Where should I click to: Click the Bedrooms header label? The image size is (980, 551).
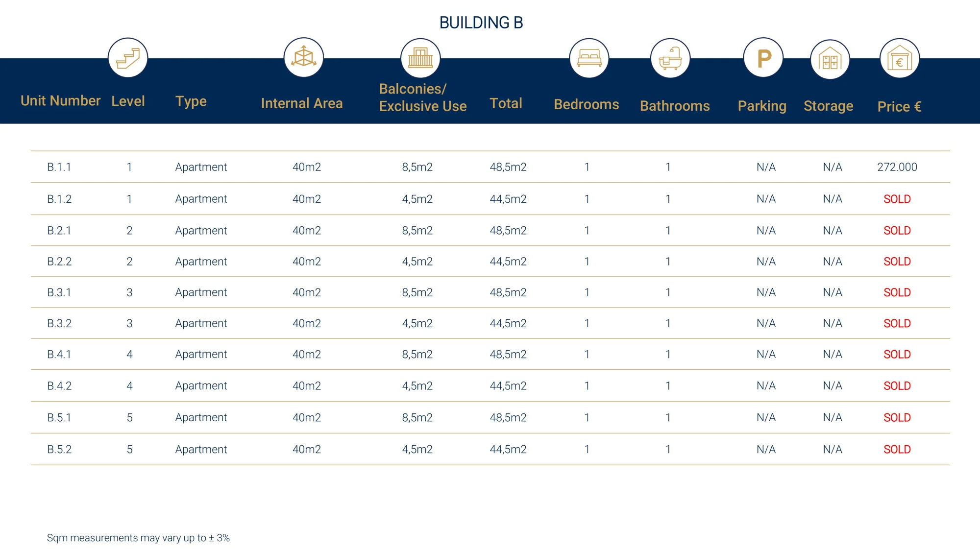(x=586, y=104)
